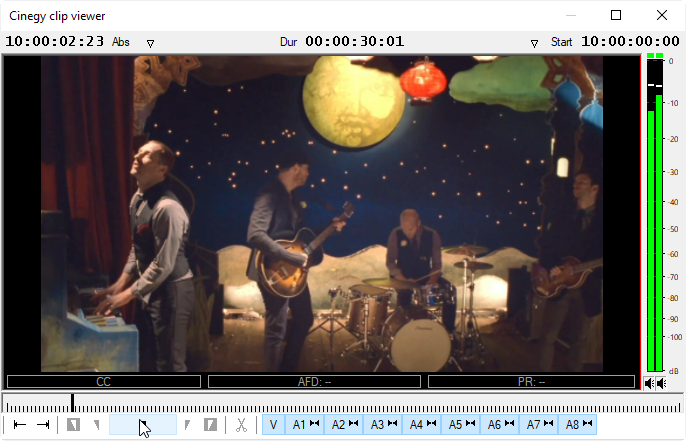Image resolution: width=686 pixels, height=441 pixels.
Task: Click the clear mark-out small triangle icon
Action: pos(188,425)
